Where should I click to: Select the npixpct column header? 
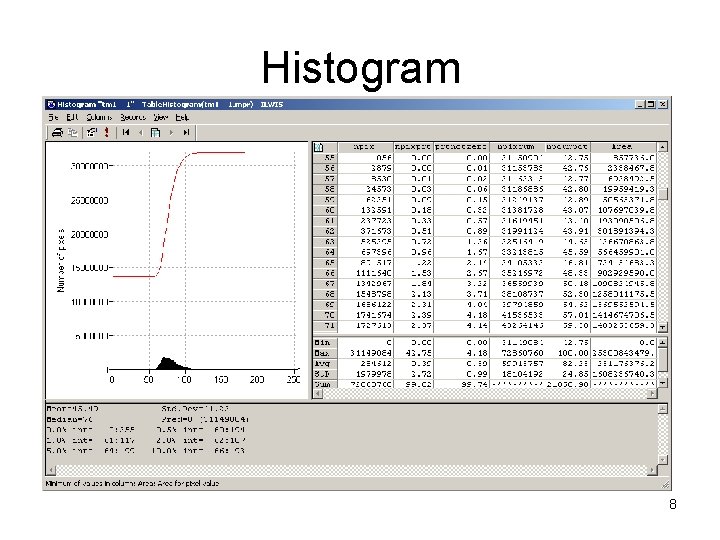pyautogui.click(x=413, y=147)
